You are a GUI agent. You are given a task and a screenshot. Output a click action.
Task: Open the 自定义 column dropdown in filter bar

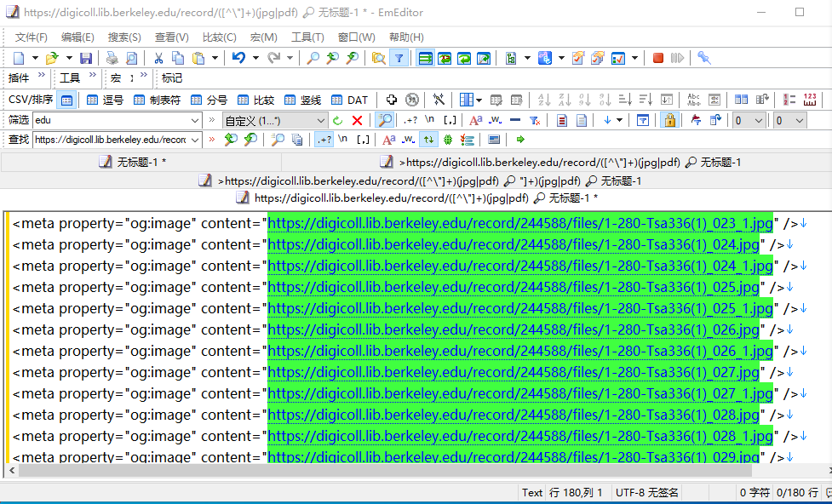click(x=321, y=121)
